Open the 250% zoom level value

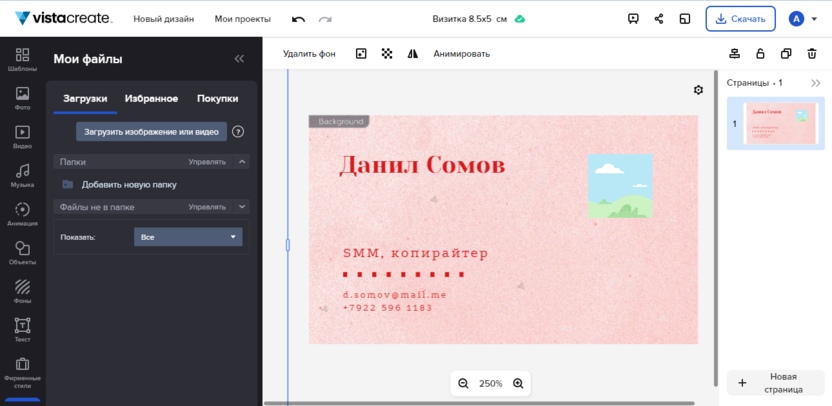(491, 384)
